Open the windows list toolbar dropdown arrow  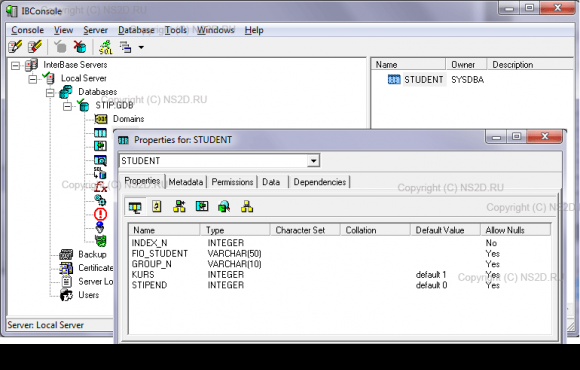(x=141, y=47)
